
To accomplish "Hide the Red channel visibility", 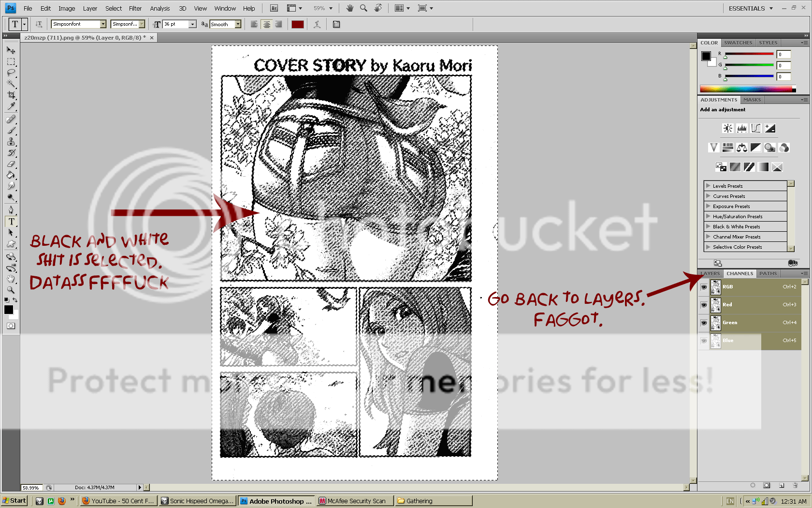I will pos(704,305).
